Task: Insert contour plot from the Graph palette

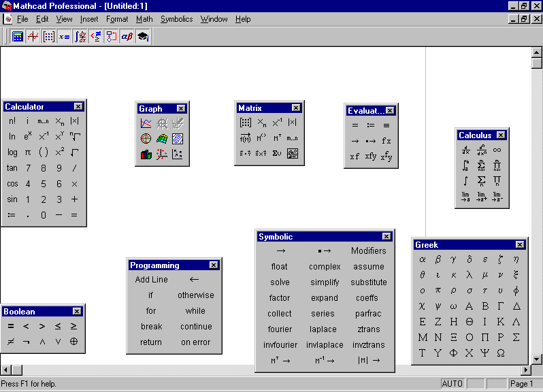Action: [178, 139]
